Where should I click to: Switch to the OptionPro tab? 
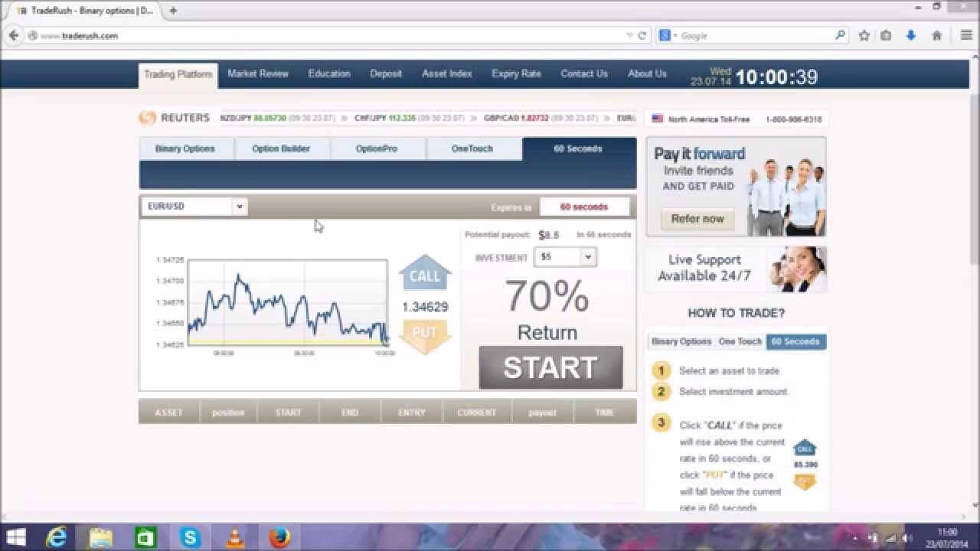[x=377, y=148]
